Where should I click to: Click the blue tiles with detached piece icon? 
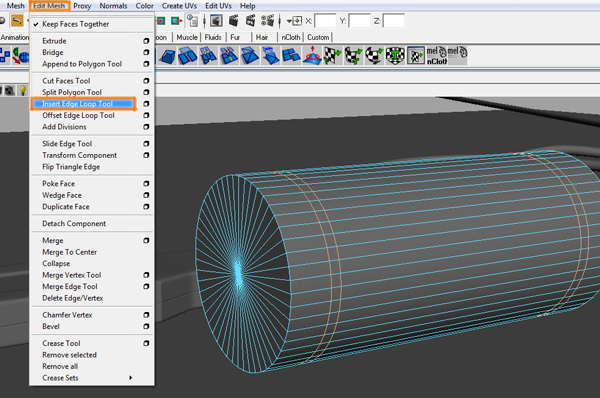pyautogui.click(x=291, y=56)
